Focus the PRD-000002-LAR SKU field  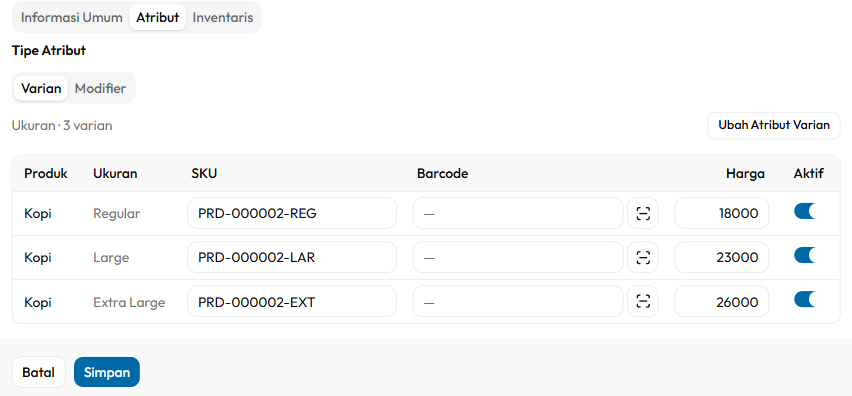(292, 257)
